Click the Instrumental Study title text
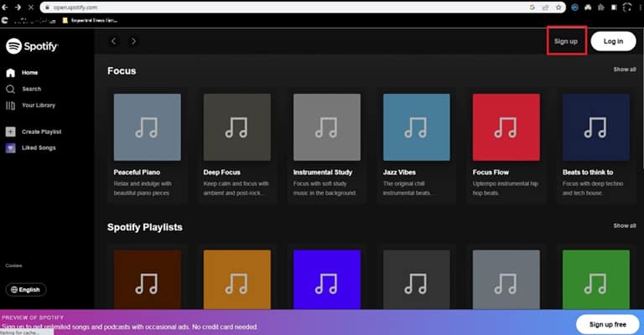The image size is (644, 335). tap(323, 173)
